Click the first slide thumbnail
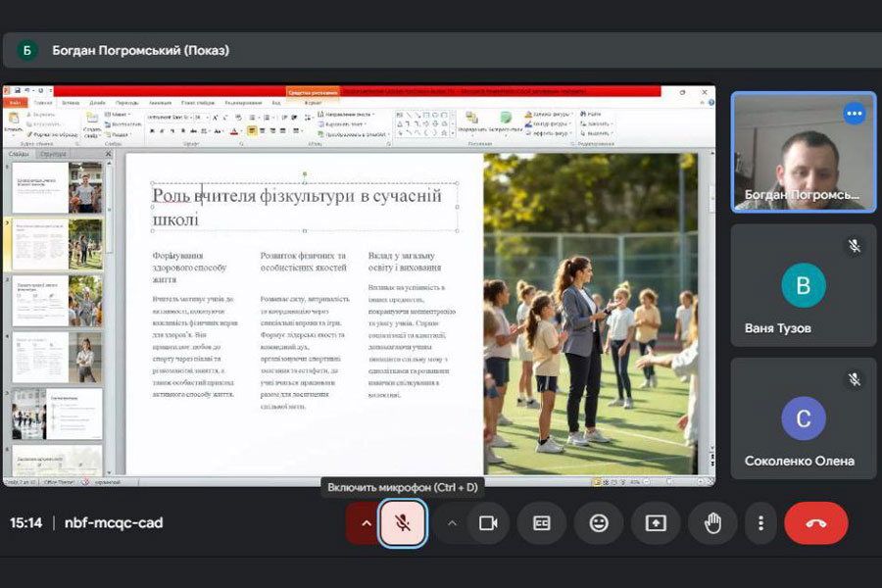The image size is (882, 588). tap(56, 187)
